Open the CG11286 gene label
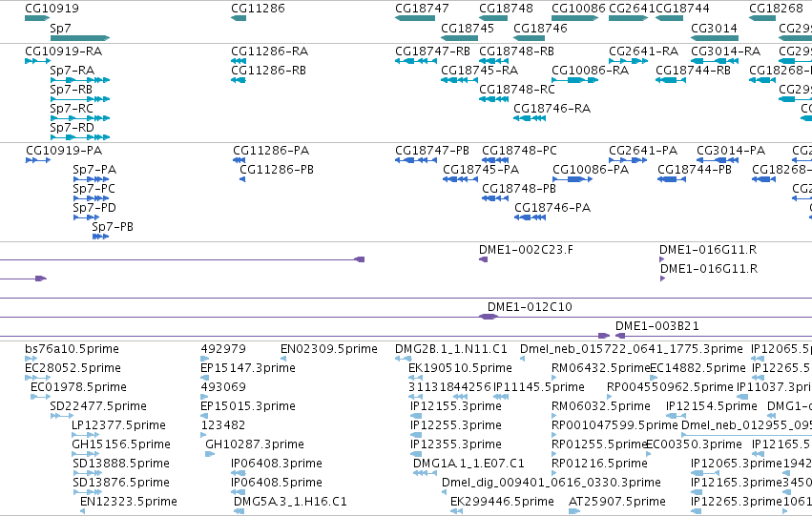 (x=258, y=9)
